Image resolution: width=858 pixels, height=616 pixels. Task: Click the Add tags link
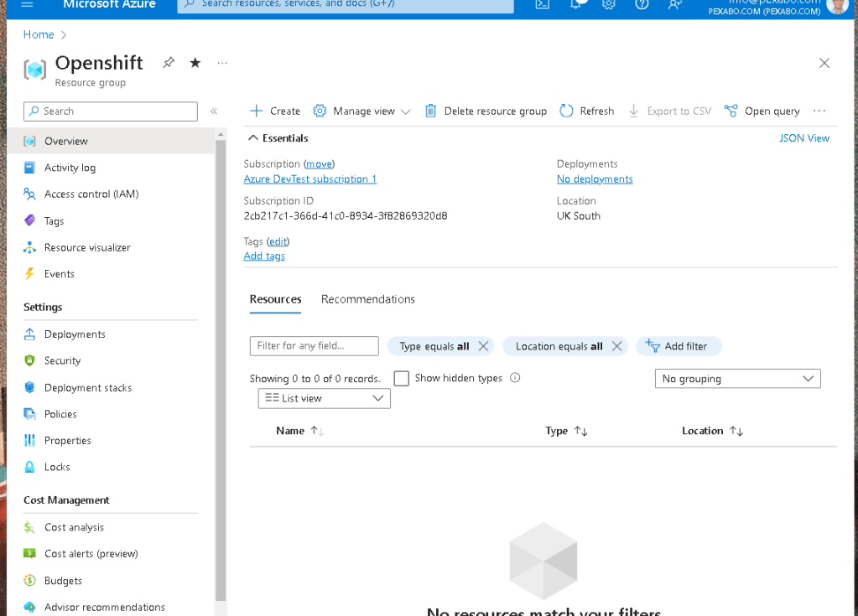click(264, 256)
